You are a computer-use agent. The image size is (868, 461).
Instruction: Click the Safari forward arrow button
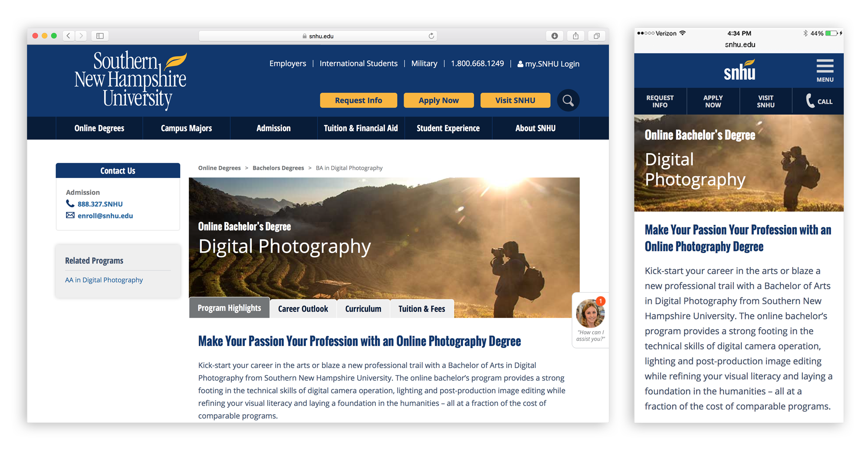[81, 36]
